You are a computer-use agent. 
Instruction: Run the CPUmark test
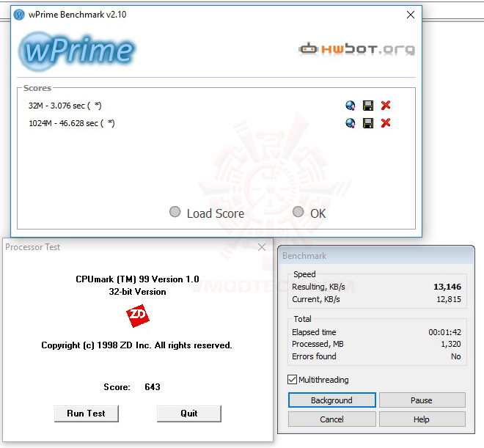pos(86,414)
